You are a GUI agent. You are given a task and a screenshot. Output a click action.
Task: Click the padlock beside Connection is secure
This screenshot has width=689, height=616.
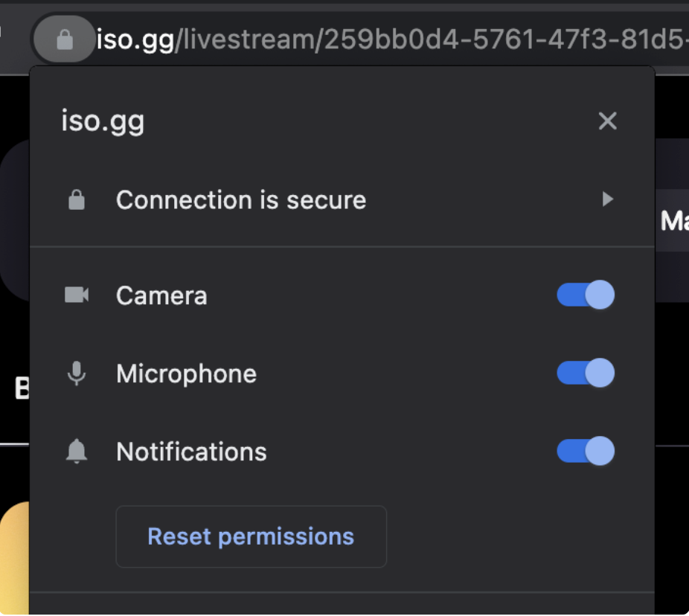click(x=77, y=200)
